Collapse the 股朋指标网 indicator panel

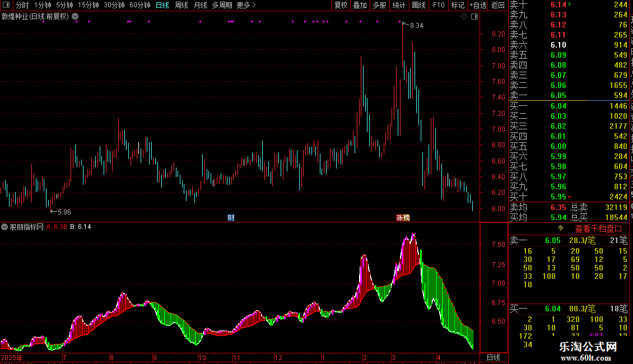(4, 227)
